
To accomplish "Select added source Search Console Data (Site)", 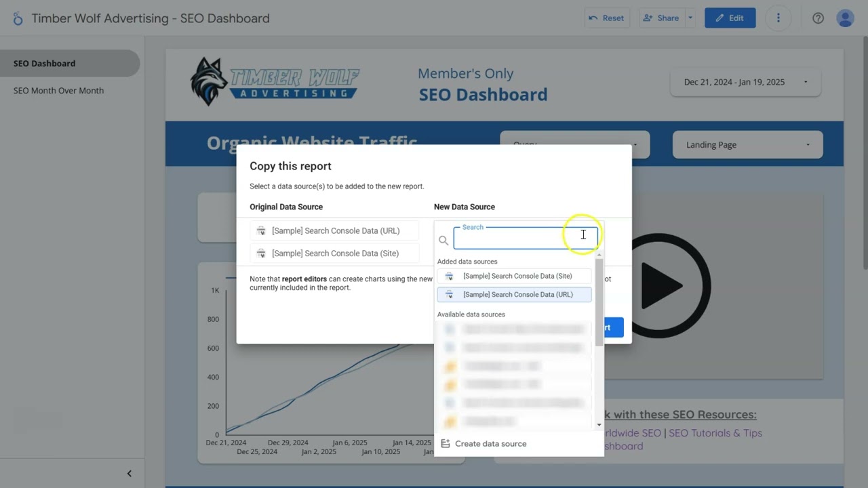I will point(514,276).
